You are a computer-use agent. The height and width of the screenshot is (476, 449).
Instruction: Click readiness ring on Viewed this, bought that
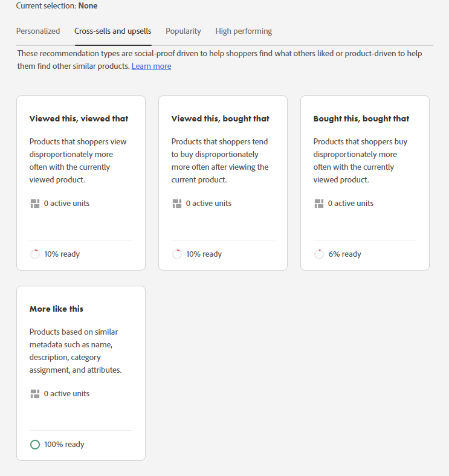(x=177, y=254)
